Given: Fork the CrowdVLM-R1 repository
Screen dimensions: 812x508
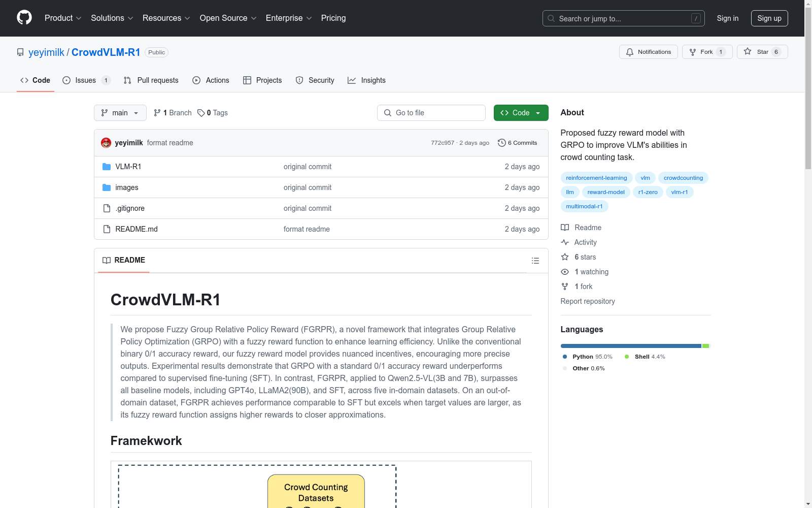Looking at the screenshot, I should tap(707, 52).
